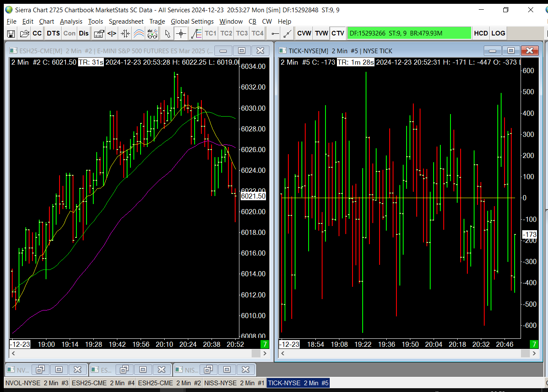The height and width of the screenshot is (392, 548).
Task: Toggle the HCD toolbar button
Action: coord(481,33)
